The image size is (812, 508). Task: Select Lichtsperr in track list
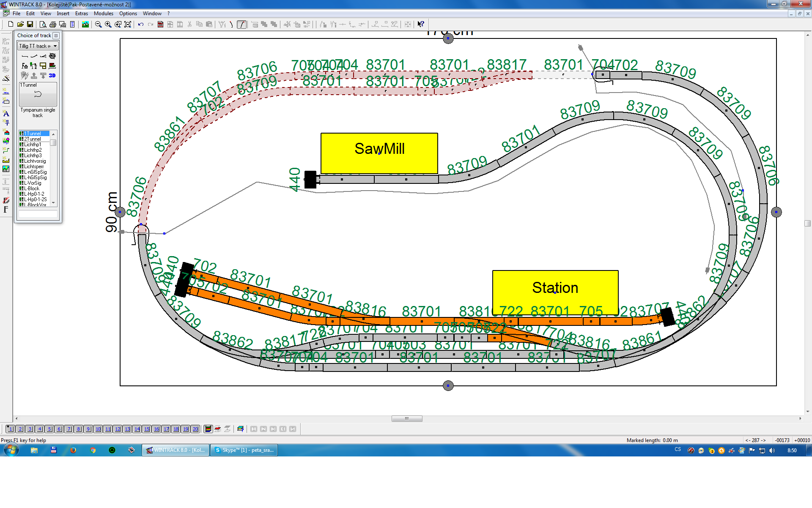(x=34, y=167)
